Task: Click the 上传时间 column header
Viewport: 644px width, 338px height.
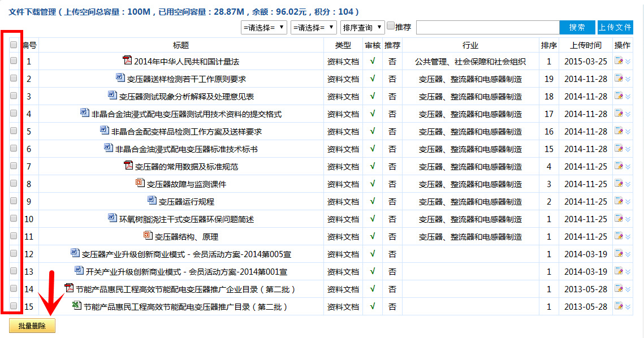Action: point(586,45)
